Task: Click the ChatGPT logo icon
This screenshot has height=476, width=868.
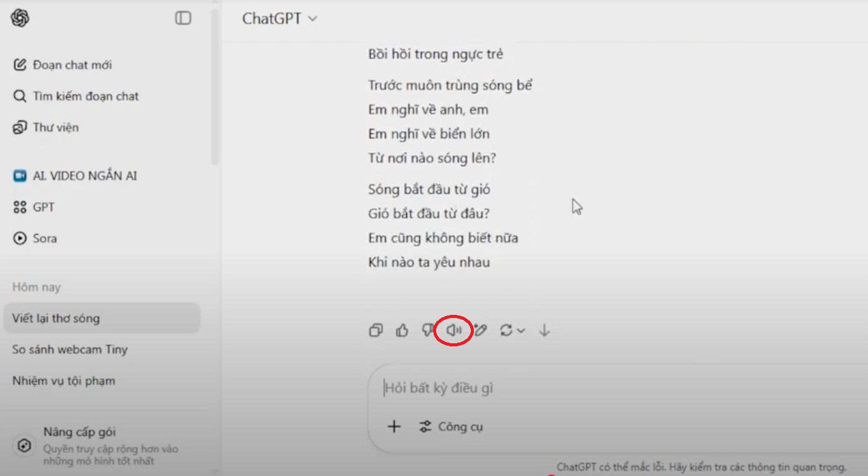Action: (20, 19)
